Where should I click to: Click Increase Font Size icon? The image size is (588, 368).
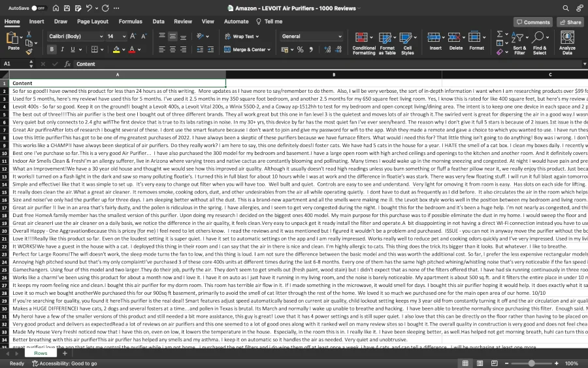133,37
